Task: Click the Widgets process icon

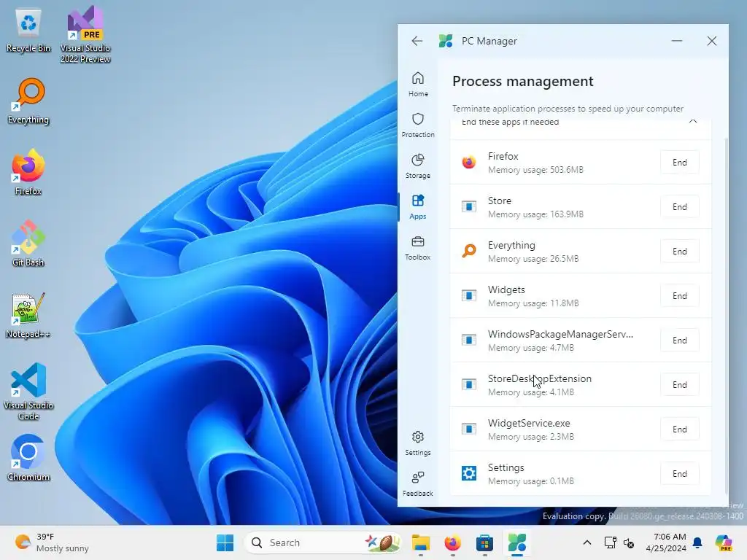Action: (x=469, y=295)
